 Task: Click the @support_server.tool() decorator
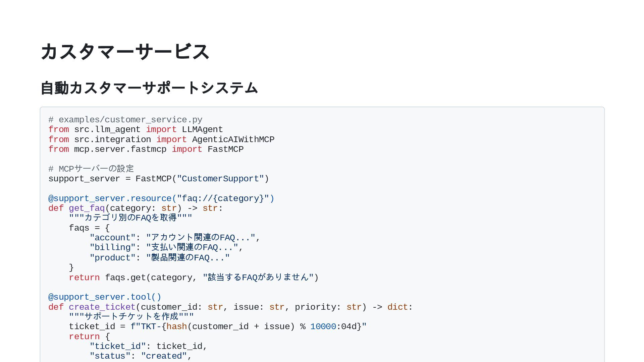point(105,297)
